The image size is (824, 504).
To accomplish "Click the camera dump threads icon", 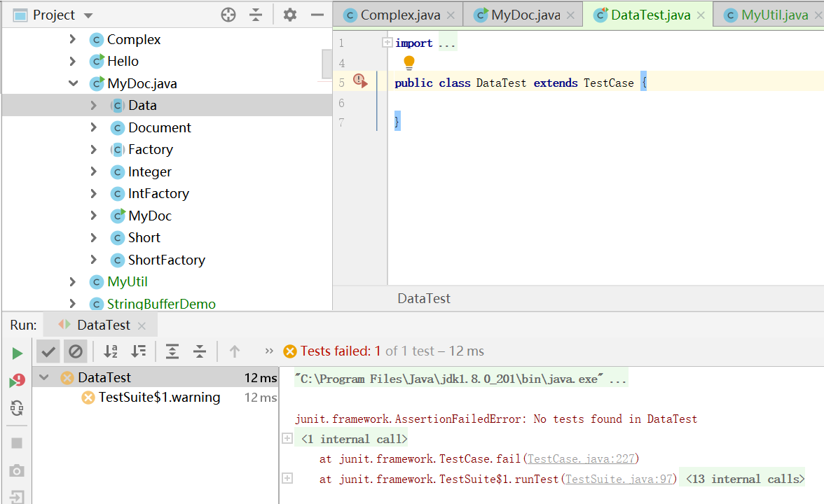I will pyautogui.click(x=17, y=470).
